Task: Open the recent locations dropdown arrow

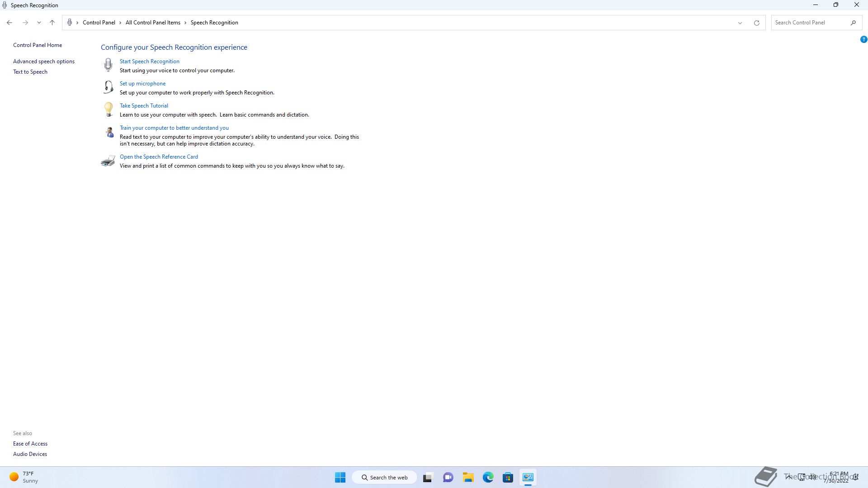Action: click(39, 23)
